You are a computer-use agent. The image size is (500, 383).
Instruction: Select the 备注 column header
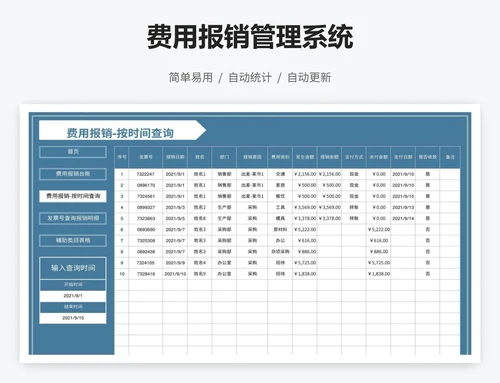pyautogui.click(x=450, y=157)
